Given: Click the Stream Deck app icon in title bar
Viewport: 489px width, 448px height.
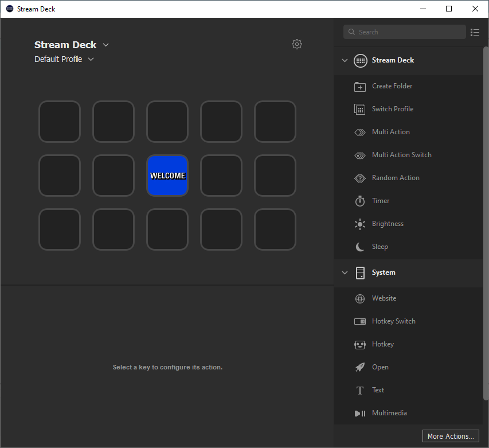Looking at the screenshot, I should tap(10, 9).
